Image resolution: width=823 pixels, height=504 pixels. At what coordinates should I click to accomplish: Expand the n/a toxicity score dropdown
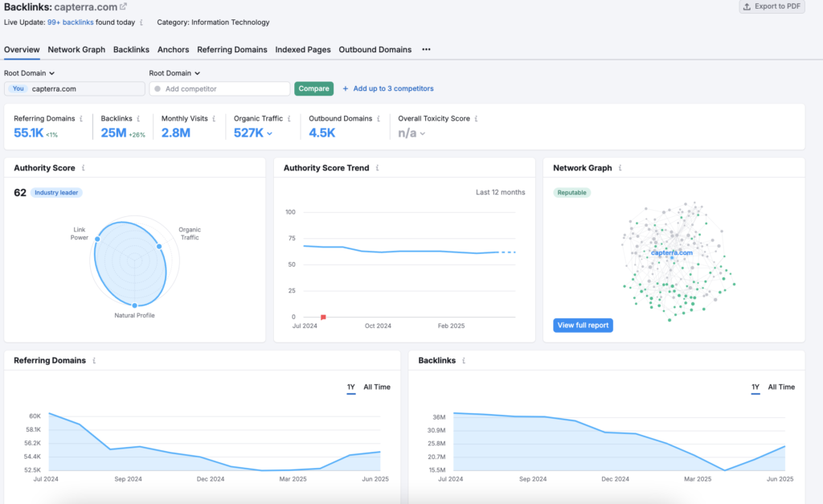pyautogui.click(x=411, y=133)
